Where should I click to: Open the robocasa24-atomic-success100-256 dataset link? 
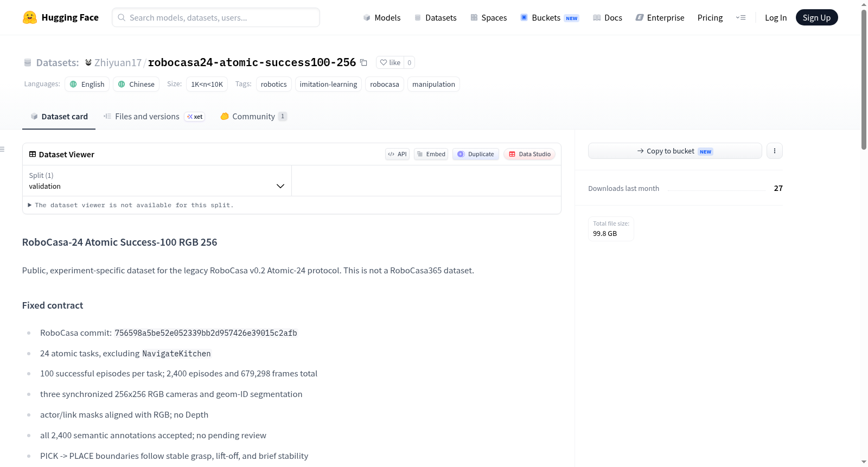[252, 62]
